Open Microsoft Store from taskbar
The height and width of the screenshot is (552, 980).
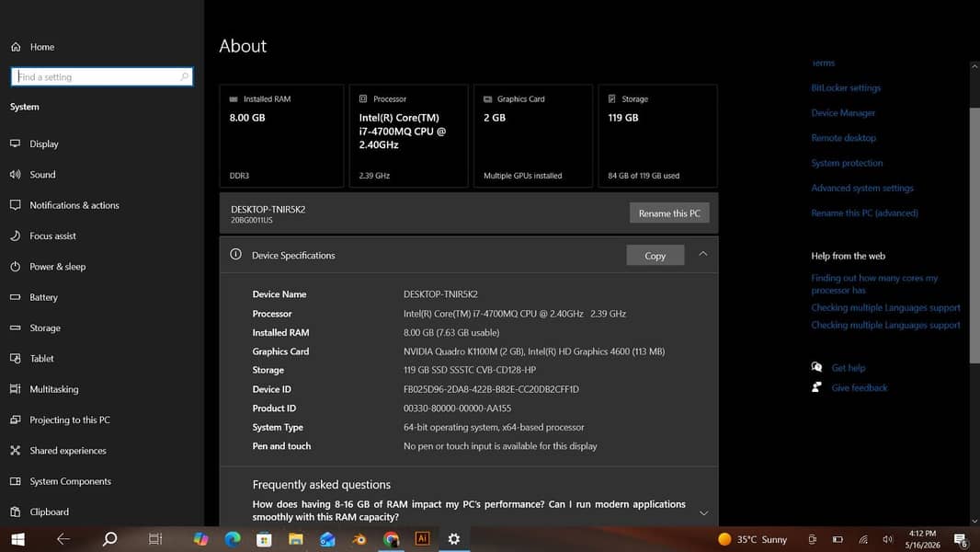pos(265,539)
